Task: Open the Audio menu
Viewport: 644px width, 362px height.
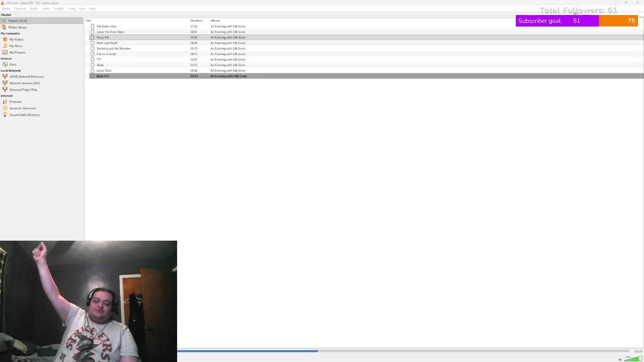Action: click(34, 9)
